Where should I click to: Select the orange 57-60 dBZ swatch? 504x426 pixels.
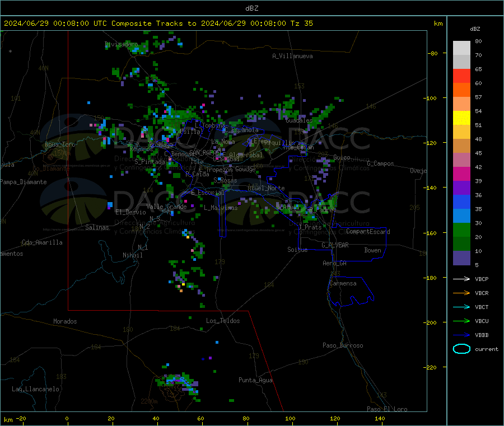coord(461,90)
